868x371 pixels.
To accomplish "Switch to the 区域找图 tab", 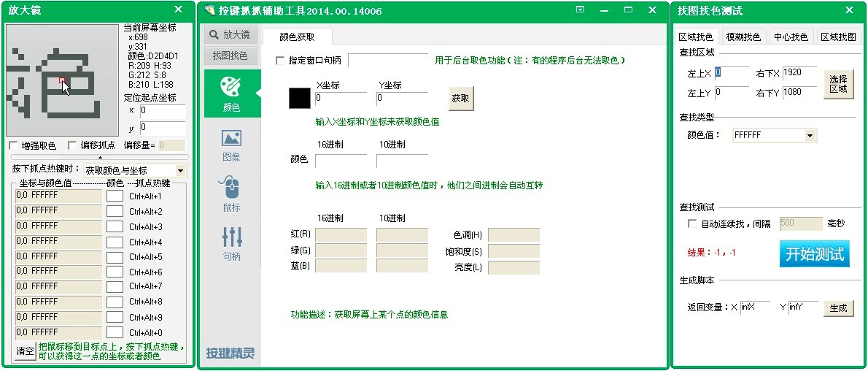I will 838,37.
